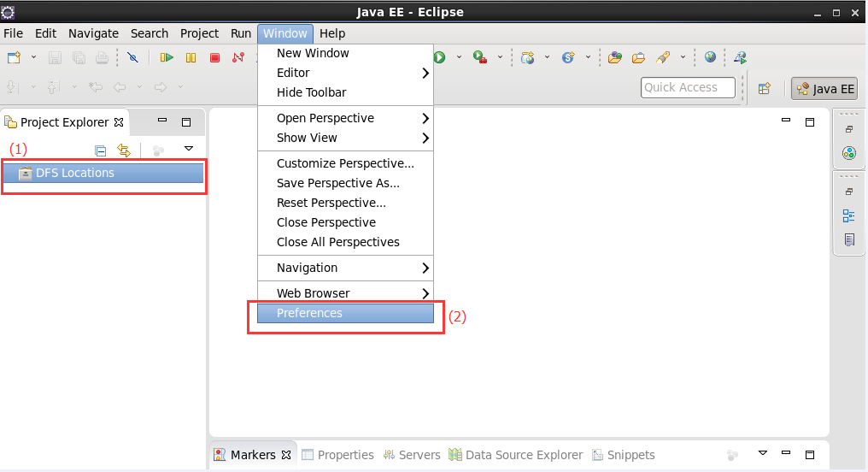Click the Disconnect debug icon
The height and width of the screenshot is (472, 868).
tap(238, 57)
